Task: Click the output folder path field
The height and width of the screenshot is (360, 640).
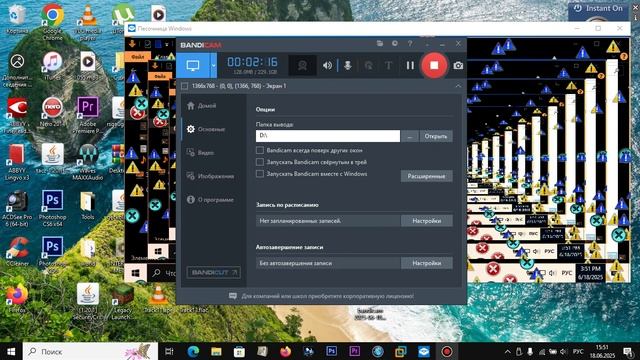Action: click(x=328, y=136)
